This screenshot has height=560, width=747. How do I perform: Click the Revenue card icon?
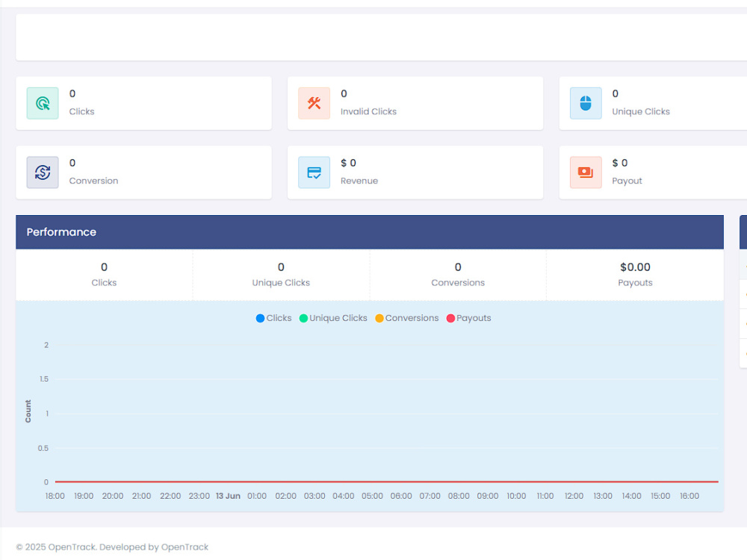tap(314, 172)
